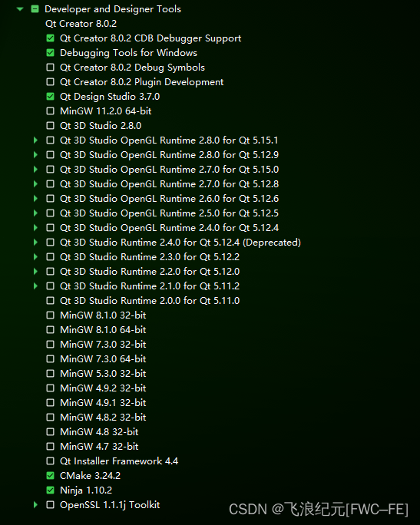Collapse the Developer and Designer Tools group
This screenshot has height=525, width=420.
click(20, 9)
